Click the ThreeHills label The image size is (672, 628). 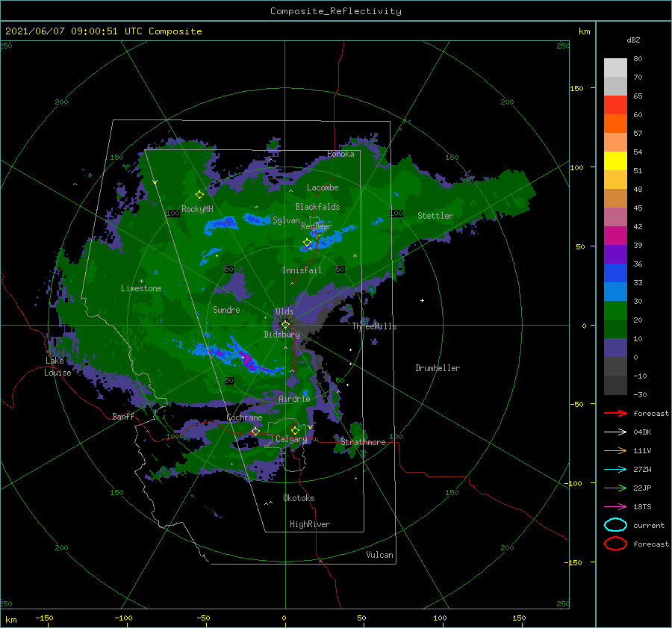click(375, 326)
